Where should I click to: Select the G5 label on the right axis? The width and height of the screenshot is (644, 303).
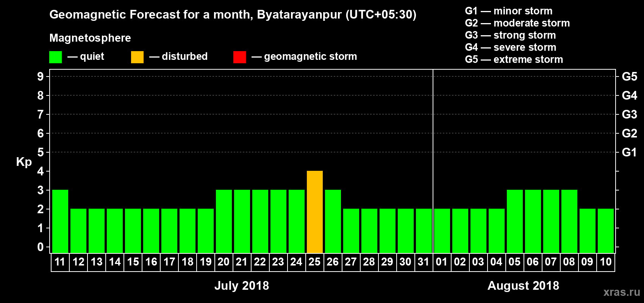(629, 77)
